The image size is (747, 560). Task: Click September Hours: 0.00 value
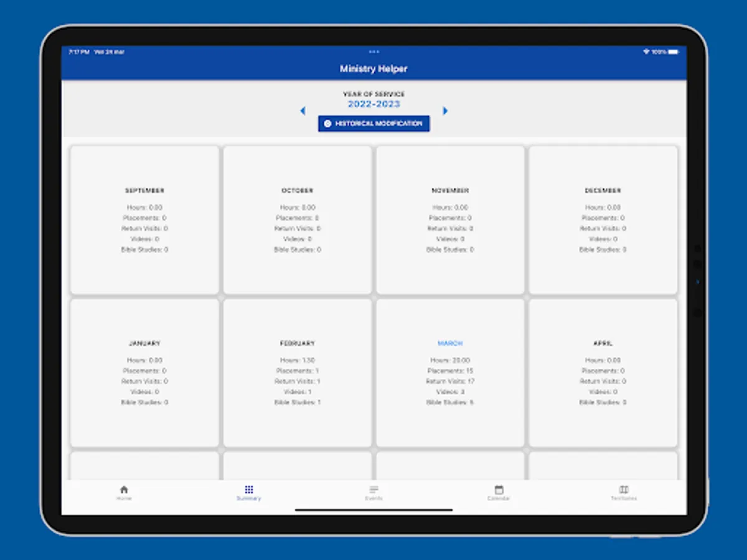tap(144, 207)
